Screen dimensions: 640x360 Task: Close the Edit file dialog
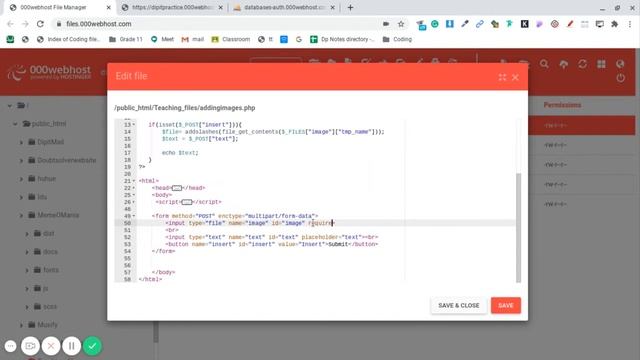(x=515, y=77)
